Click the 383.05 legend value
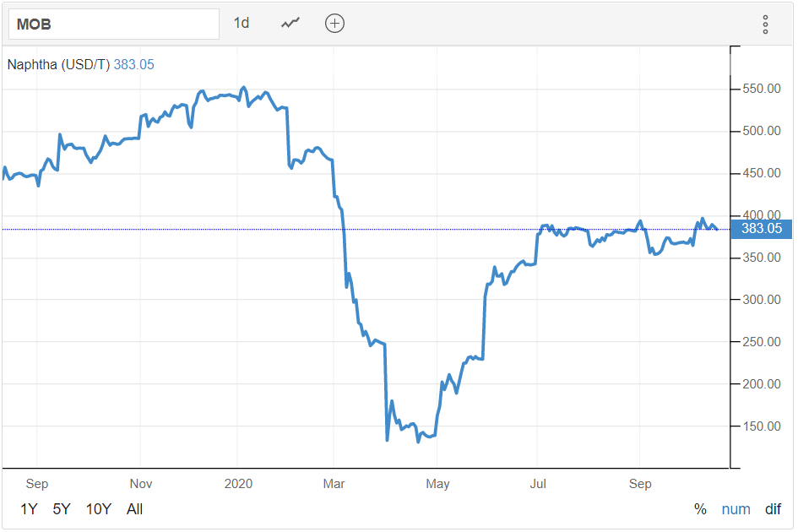 [x=134, y=64]
